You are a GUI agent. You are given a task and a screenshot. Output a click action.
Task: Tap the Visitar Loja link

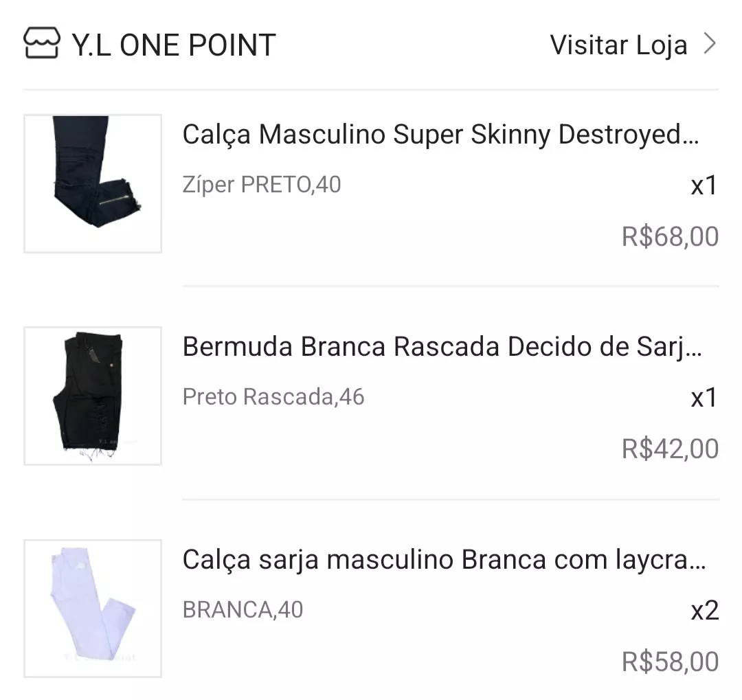618,45
